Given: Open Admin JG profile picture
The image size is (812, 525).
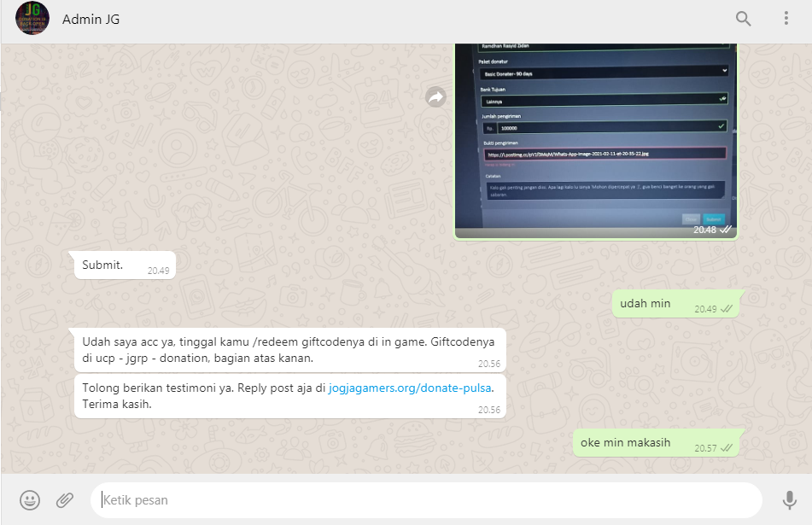Looking at the screenshot, I should tap(32, 19).
